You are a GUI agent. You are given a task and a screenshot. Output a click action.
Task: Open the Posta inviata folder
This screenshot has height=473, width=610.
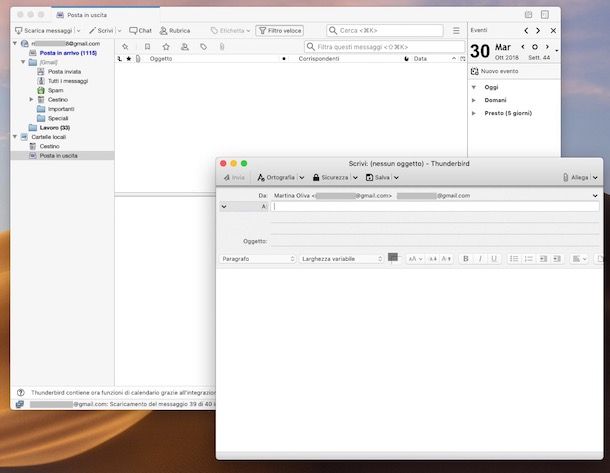coord(64,72)
